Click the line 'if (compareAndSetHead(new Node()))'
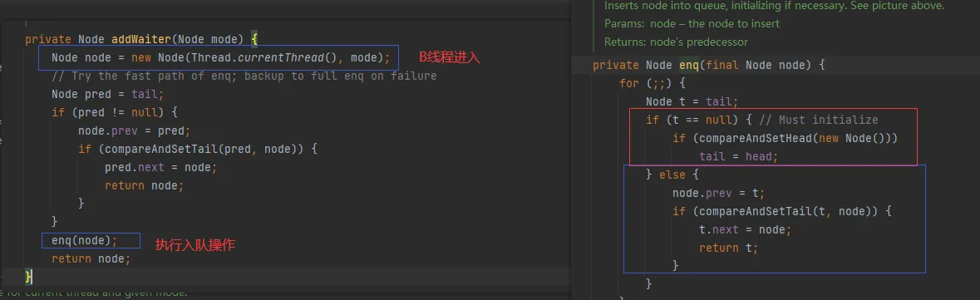980x300 pixels. pyautogui.click(x=785, y=138)
